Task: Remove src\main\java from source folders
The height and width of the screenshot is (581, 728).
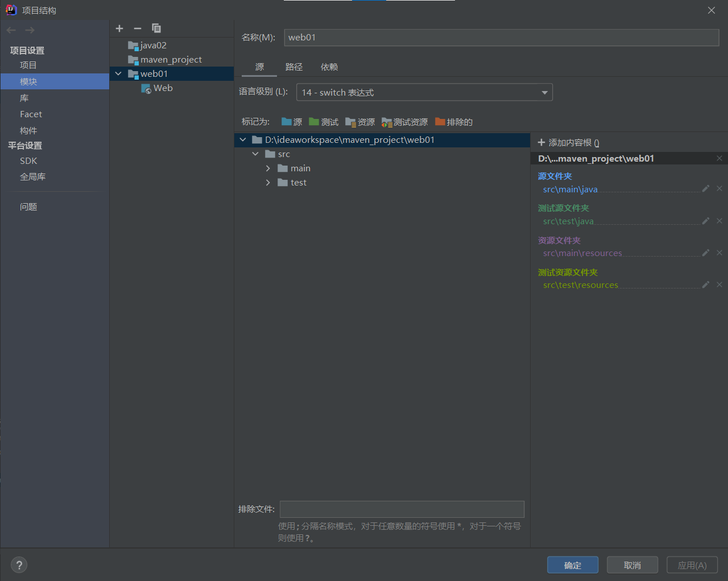Action: (x=719, y=189)
